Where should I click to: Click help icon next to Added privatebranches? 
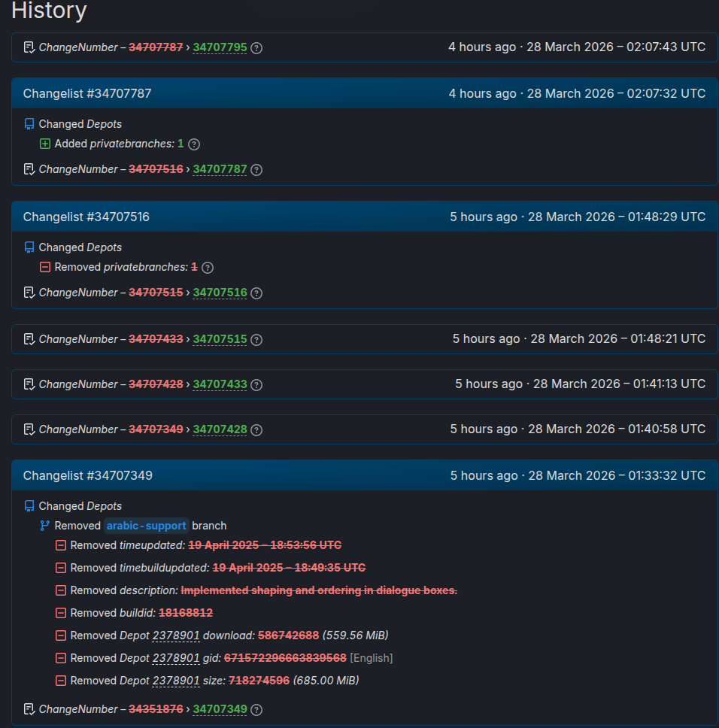[x=194, y=144]
